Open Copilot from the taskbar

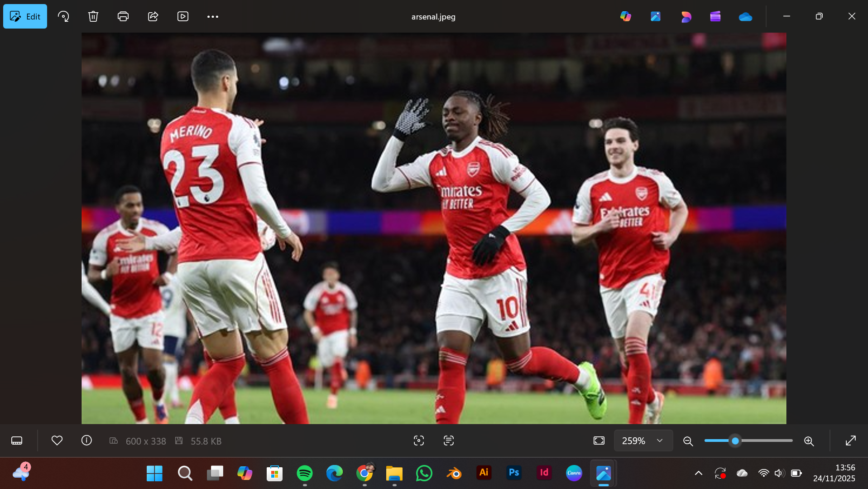pyautogui.click(x=245, y=473)
